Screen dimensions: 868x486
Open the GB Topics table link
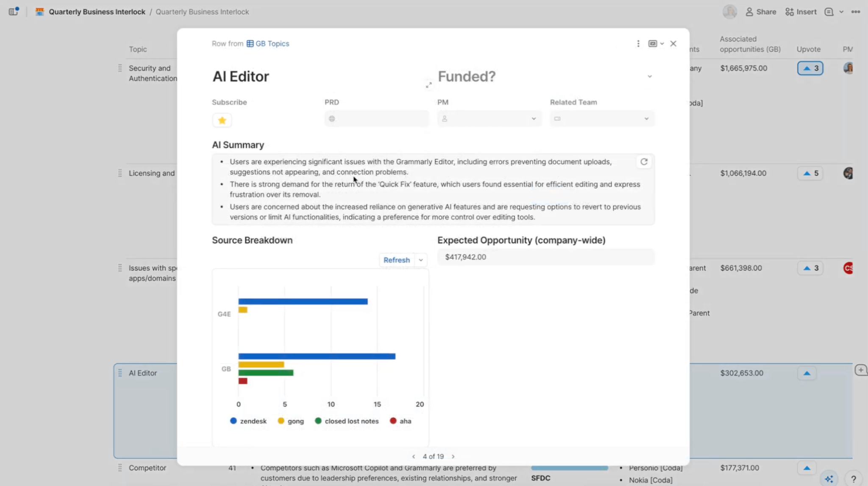(272, 43)
